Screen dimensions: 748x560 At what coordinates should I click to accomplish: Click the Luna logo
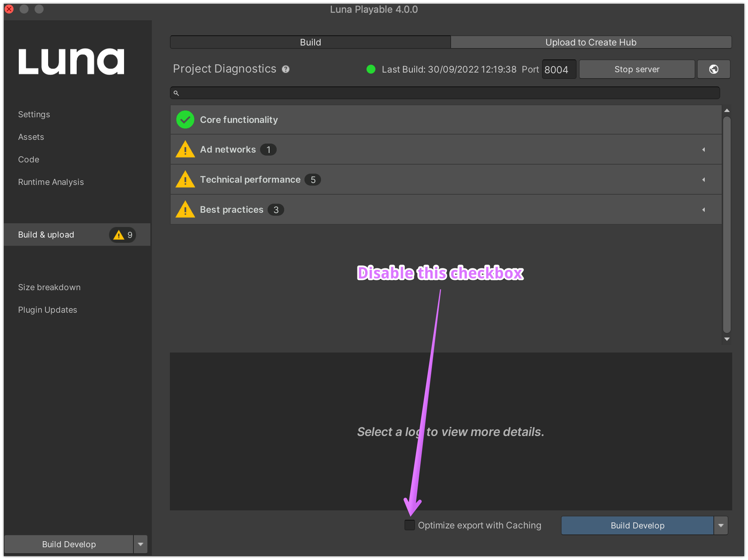(x=71, y=61)
